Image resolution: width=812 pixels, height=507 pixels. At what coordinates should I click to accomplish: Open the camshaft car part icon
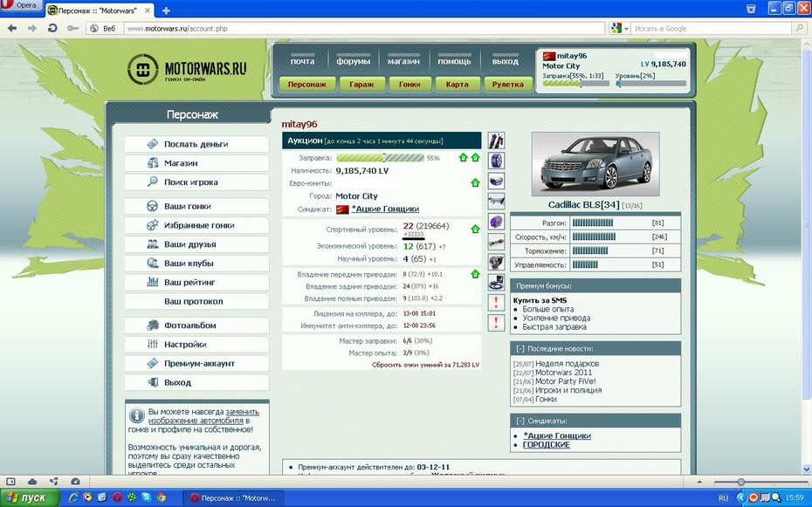point(496,242)
